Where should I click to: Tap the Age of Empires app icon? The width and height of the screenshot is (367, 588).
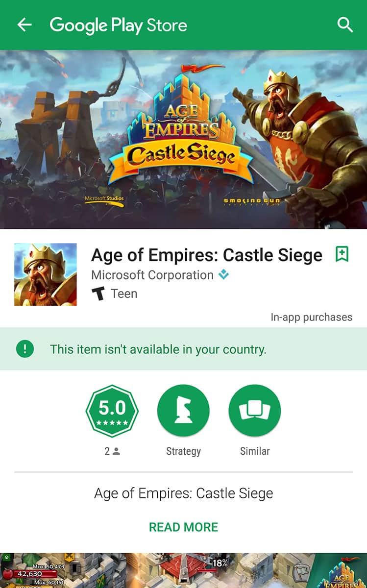[x=46, y=274]
